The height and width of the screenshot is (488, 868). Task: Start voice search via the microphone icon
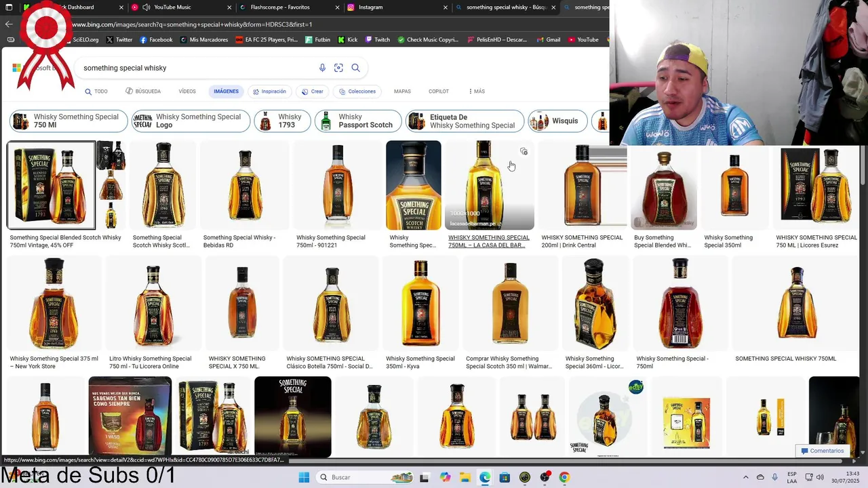click(322, 68)
